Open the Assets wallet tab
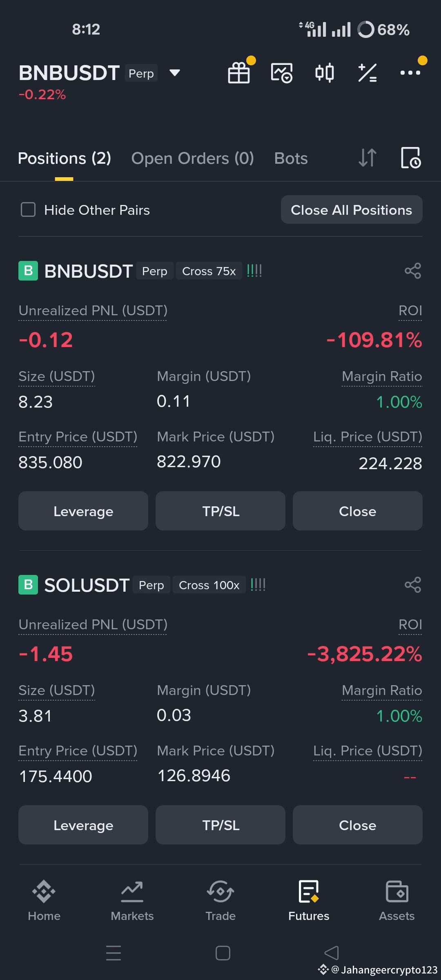441x980 pixels. coord(397,901)
